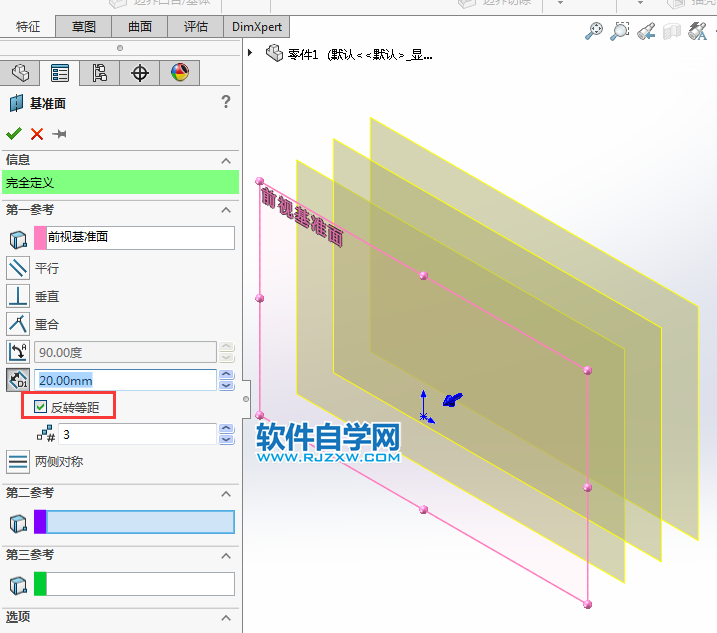Collapse the 第三参考 section

tap(226, 556)
